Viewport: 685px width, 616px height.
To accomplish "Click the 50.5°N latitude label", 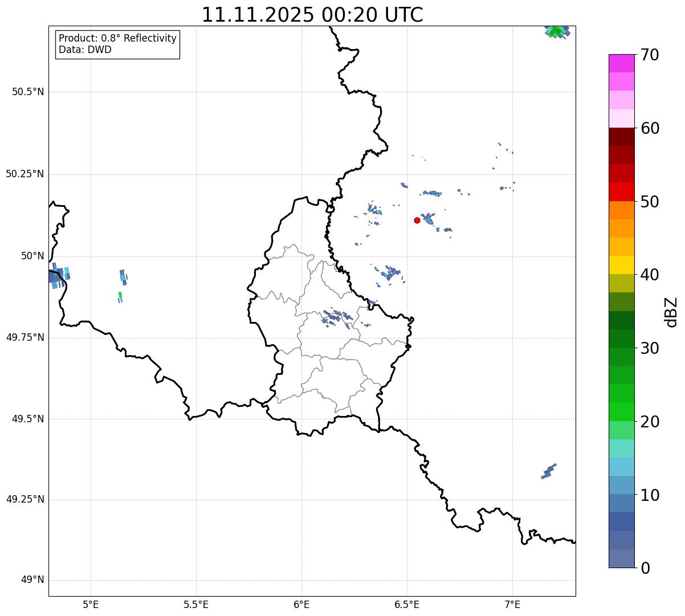I will [28, 92].
